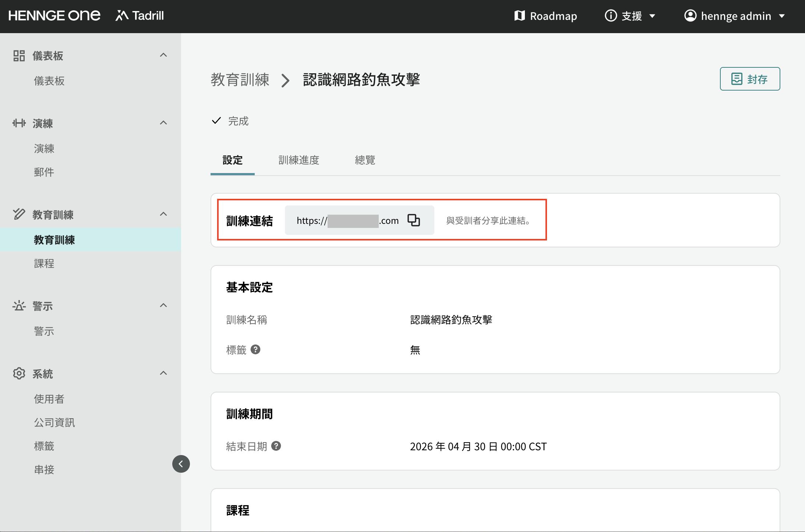Click the user avatar icon
The width and height of the screenshot is (805, 532).
[x=690, y=16]
